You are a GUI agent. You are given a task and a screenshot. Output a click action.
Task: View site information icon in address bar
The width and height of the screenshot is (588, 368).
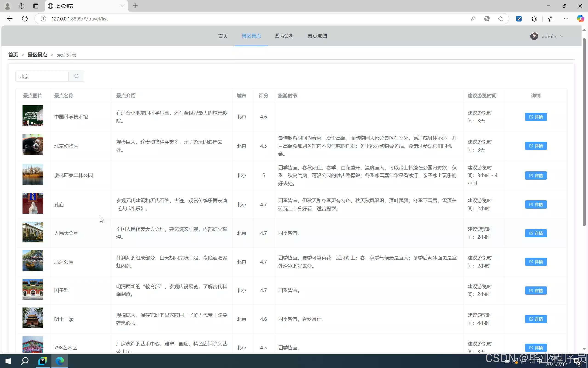43,19
